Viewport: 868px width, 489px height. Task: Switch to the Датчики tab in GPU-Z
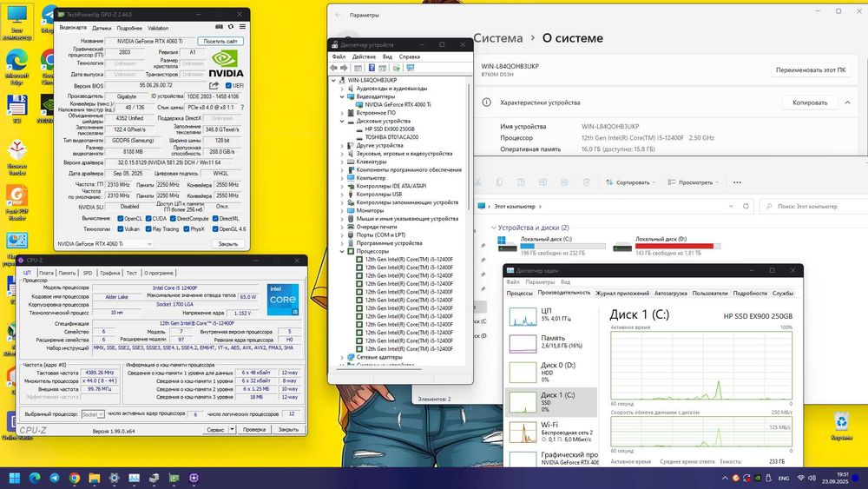coord(102,28)
